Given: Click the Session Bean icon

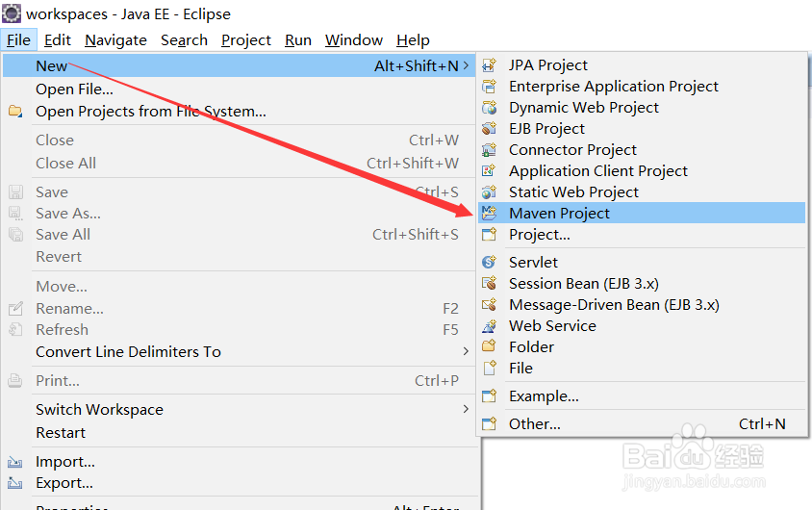Looking at the screenshot, I should click(490, 283).
